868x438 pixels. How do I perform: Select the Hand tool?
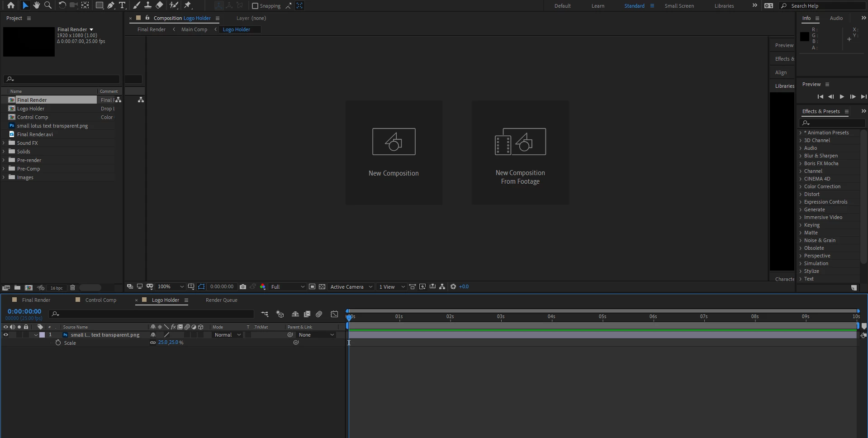(x=36, y=5)
